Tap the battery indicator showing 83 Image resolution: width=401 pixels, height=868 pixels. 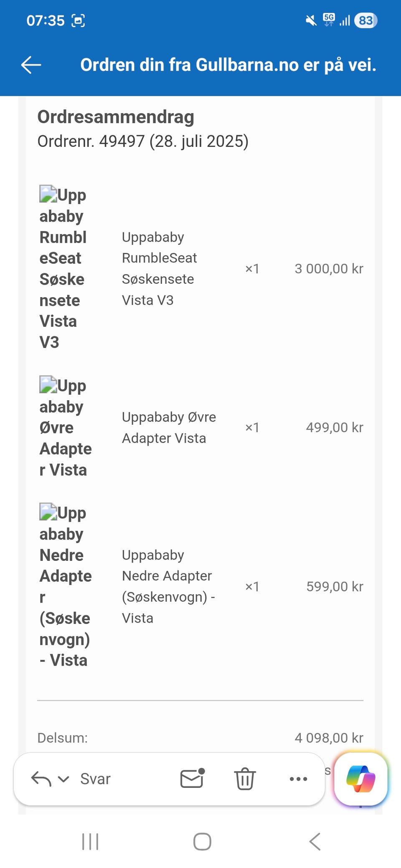tap(365, 20)
